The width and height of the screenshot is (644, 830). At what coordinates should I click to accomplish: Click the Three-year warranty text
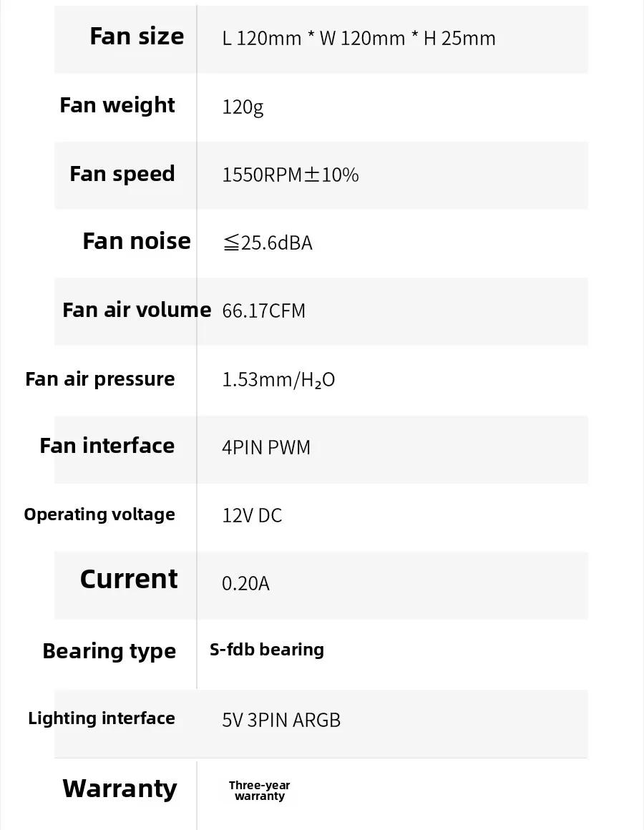click(259, 791)
